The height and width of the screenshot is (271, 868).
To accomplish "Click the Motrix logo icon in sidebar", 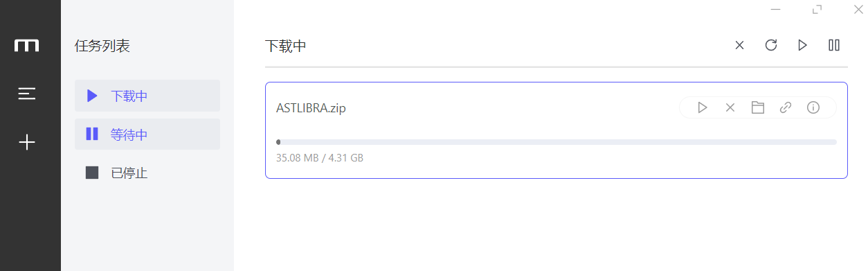I will [x=27, y=46].
